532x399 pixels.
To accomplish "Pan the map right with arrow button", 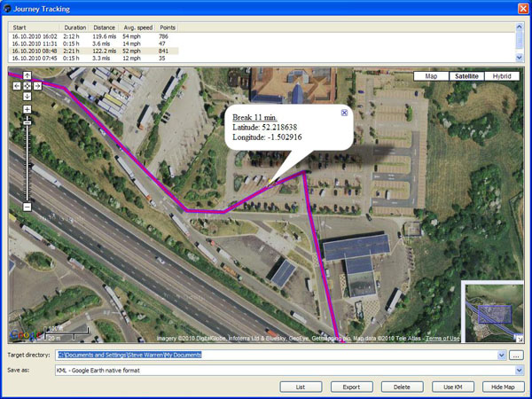I will pyautogui.click(x=37, y=86).
